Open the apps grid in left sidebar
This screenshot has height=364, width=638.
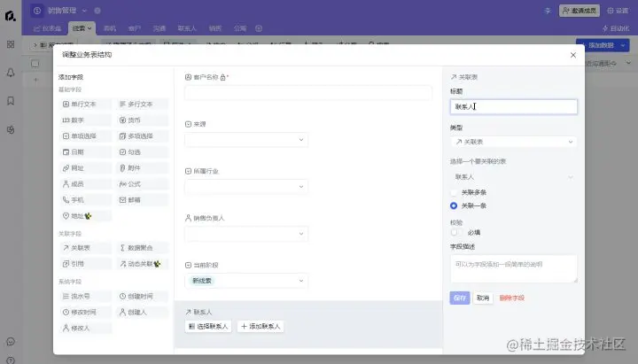pos(11,44)
